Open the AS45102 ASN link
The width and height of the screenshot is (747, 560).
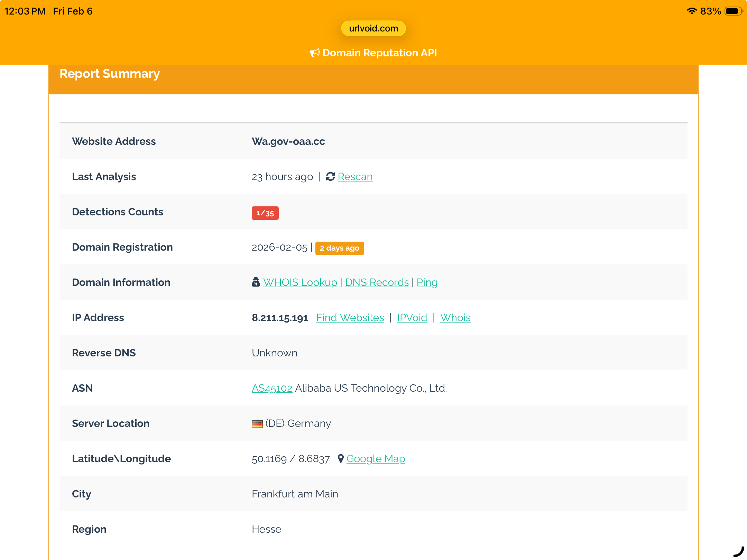click(272, 388)
